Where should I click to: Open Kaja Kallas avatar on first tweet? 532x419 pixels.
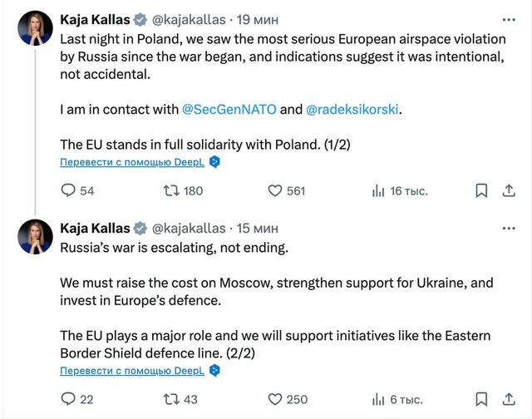[x=36, y=29]
